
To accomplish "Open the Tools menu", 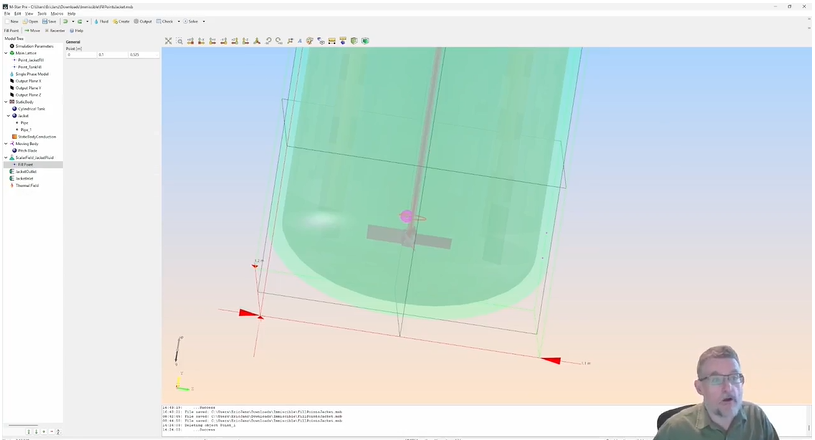I will (42, 13).
